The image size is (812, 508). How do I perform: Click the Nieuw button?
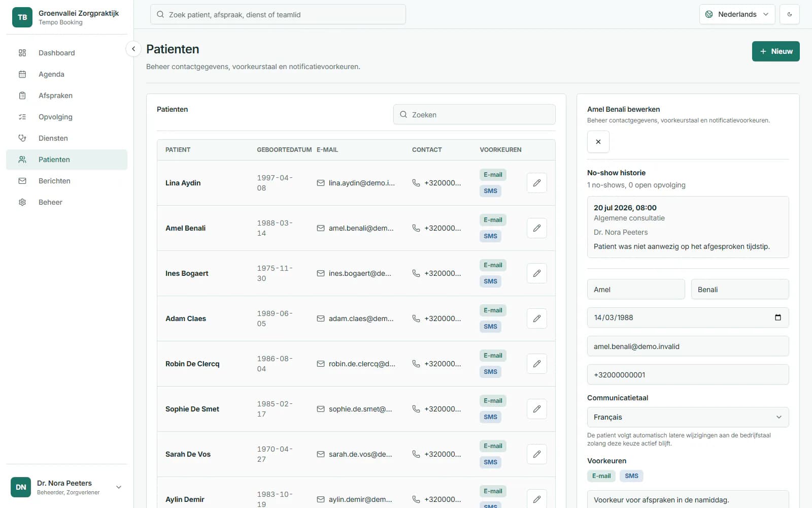tap(775, 51)
